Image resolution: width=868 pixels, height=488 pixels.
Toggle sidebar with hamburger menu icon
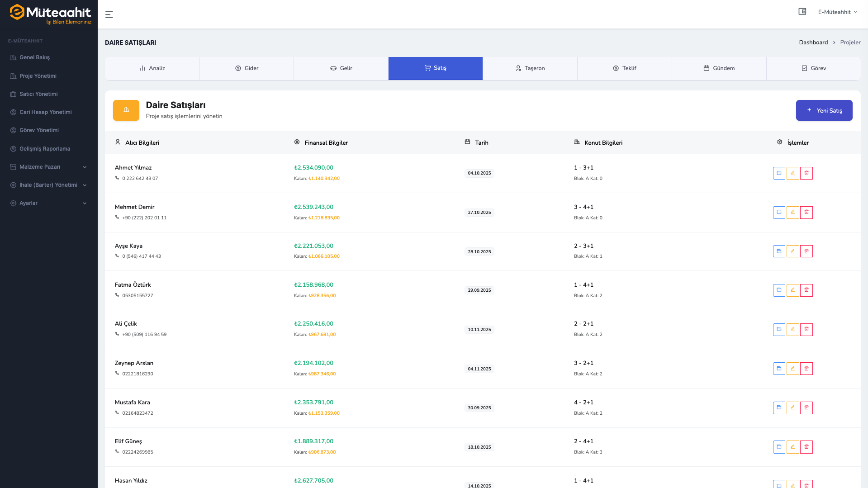pyautogui.click(x=109, y=14)
